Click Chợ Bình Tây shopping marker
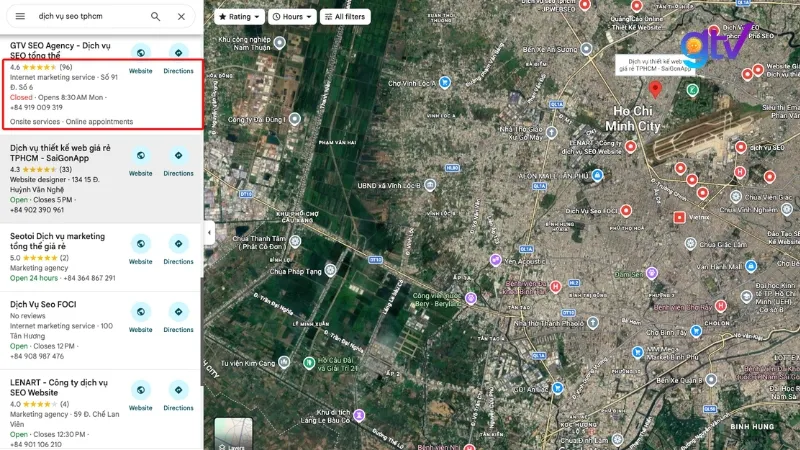The image size is (800, 450). pos(696,331)
